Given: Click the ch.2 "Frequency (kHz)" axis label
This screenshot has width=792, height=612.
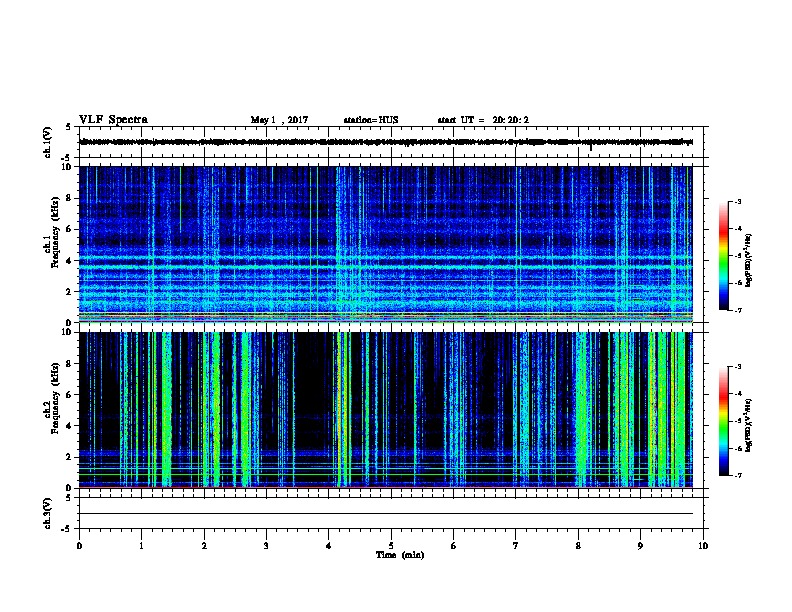Looking at the screenshot, I should 56,398.
